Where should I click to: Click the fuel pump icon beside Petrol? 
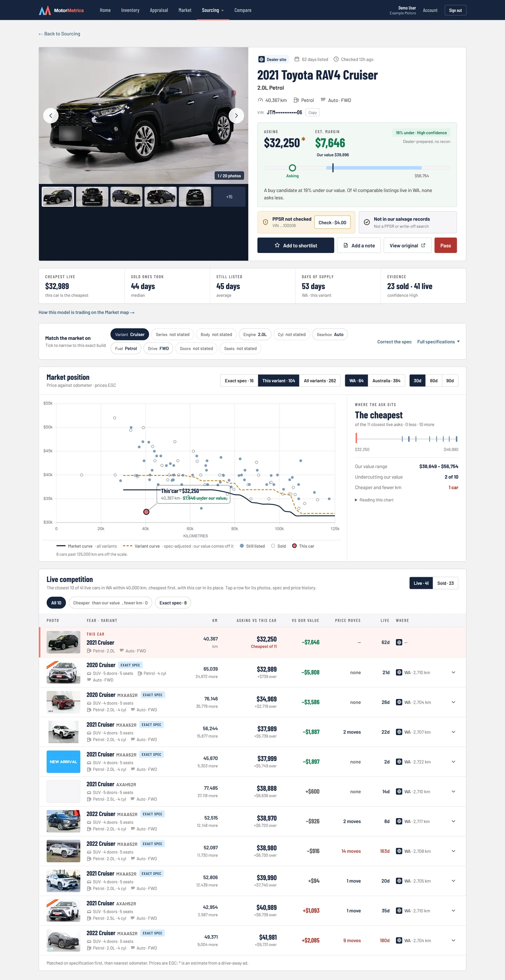296,100
